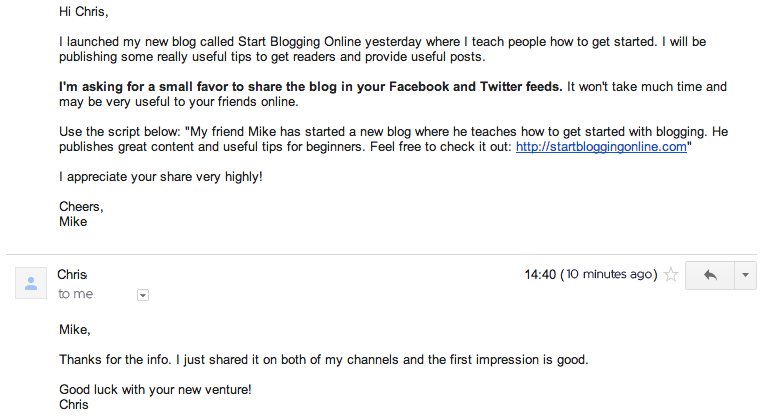Click the "to me" recipient text
The image size is (766, 420).
point(75,294)
